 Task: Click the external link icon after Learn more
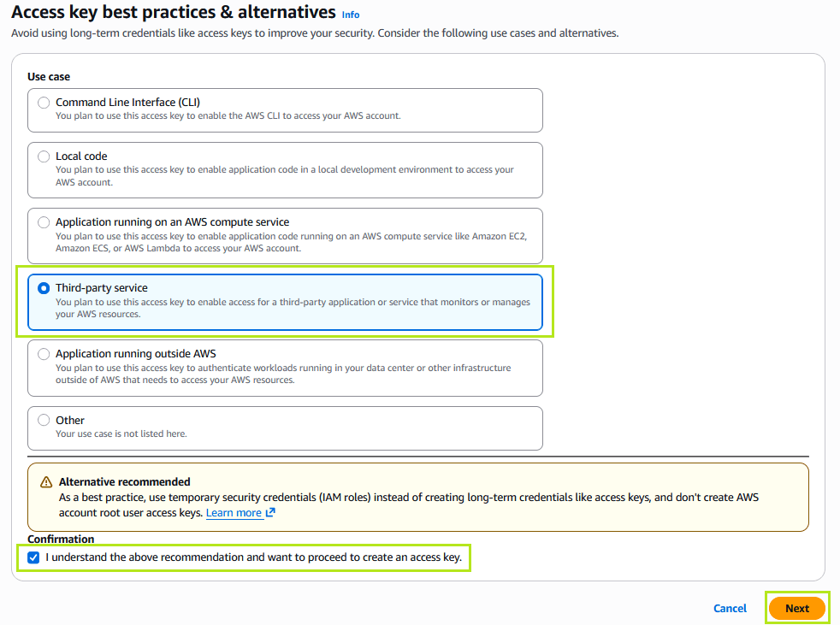click(x=270, y=512)
